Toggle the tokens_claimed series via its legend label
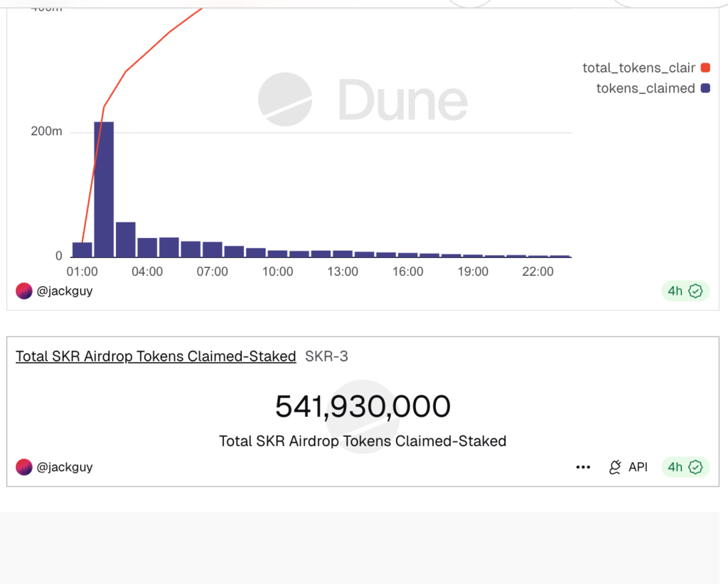 click(x=645, y=89)
